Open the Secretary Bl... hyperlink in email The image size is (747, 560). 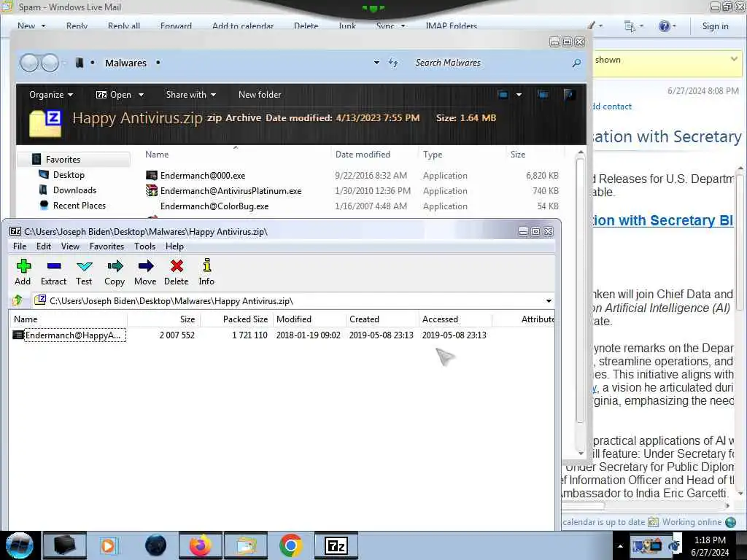[662, 220]
